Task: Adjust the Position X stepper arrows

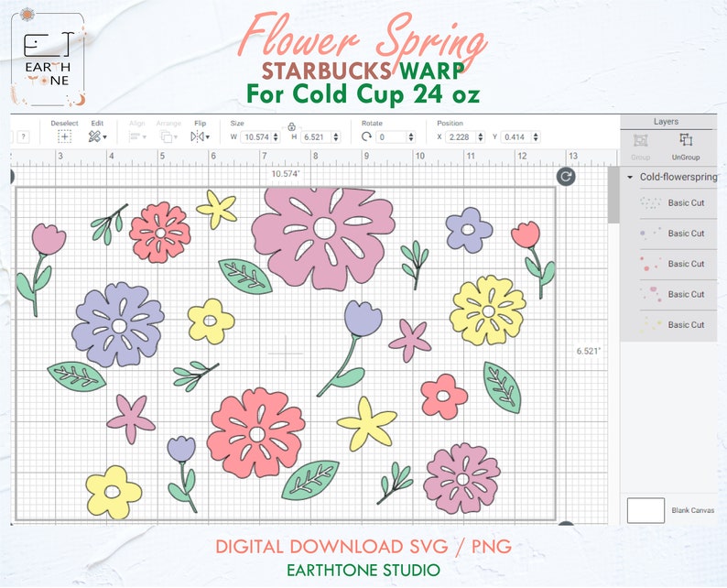Action: 481,137
